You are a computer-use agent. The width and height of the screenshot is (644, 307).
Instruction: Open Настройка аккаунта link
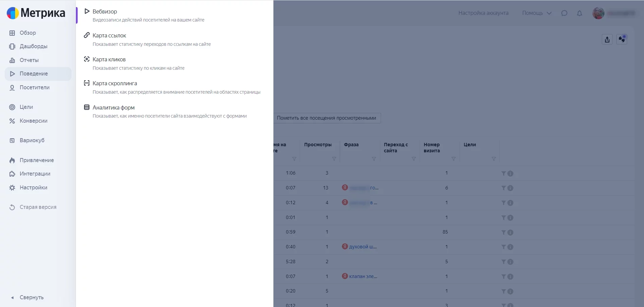pyautogui.click(x=483, y=13)
